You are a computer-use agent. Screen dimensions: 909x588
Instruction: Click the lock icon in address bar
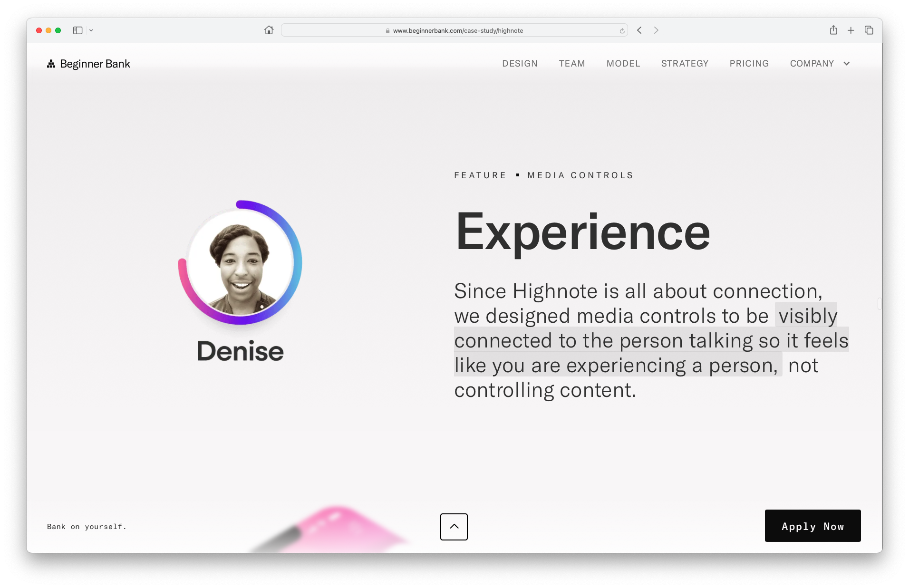pyautogui.click(x=388, y=31)
